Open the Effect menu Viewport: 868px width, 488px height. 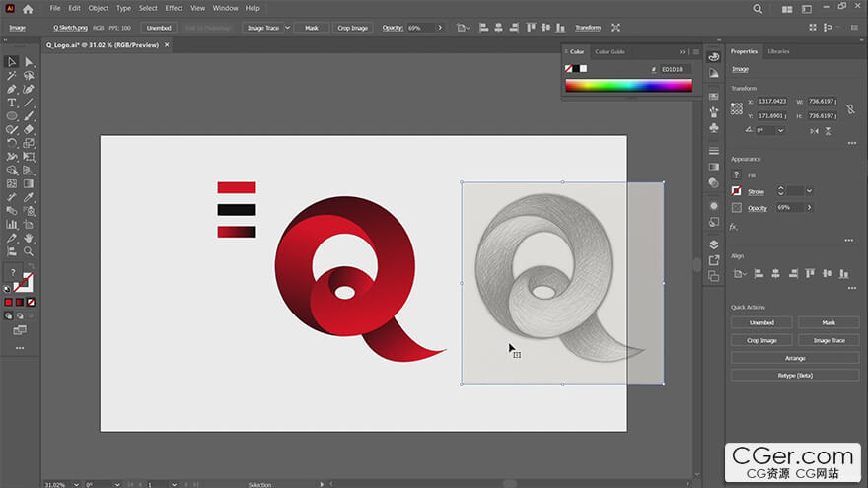click(x=174, y=8)
